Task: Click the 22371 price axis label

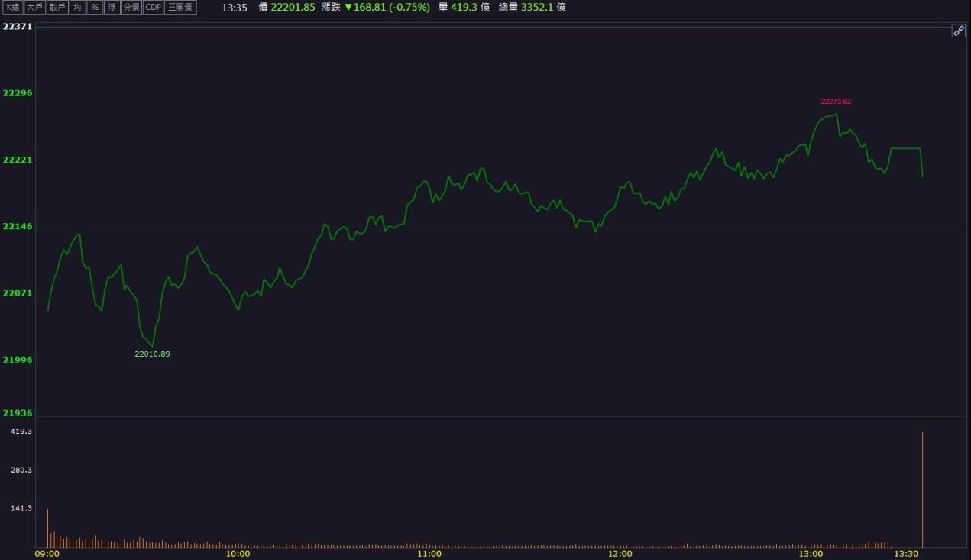Action: [18, 27]
